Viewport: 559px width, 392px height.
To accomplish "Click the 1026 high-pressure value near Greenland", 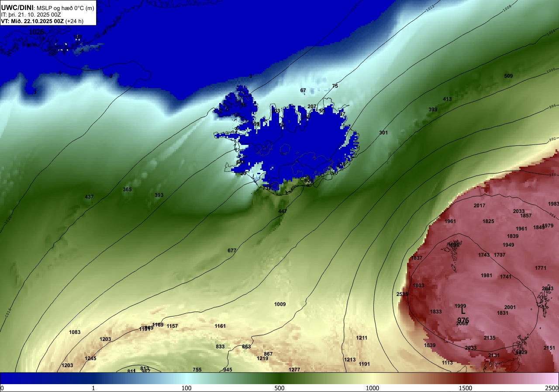I will 37,32.
